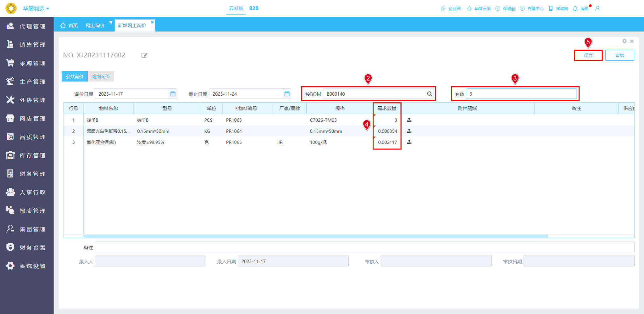This screenshot has width=644, height=314.
Task: Close the 新增网上询价 tab
Action: click(152, 22)
